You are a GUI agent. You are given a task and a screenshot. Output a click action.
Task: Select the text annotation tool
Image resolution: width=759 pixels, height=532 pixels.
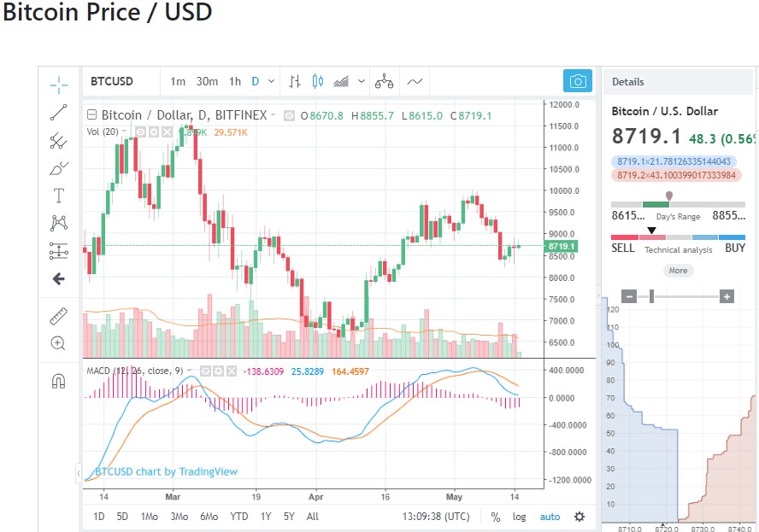(58, 195)
